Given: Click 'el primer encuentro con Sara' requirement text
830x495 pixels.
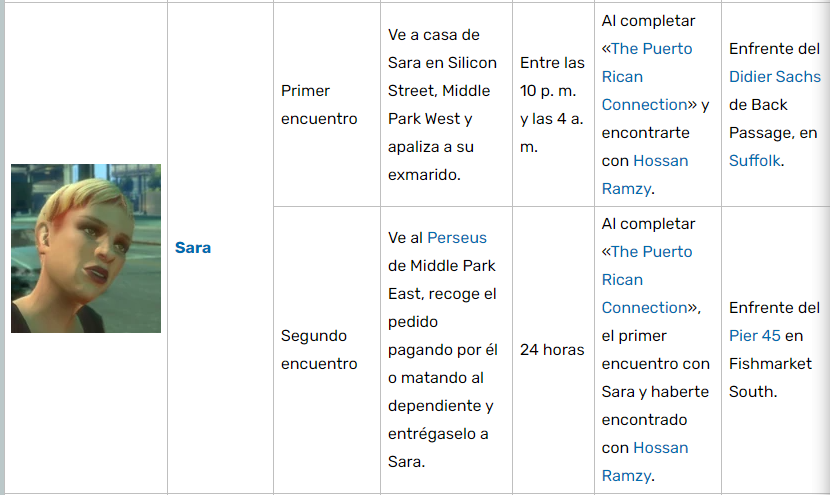Looking at the screenshot, I should (655, 350).
